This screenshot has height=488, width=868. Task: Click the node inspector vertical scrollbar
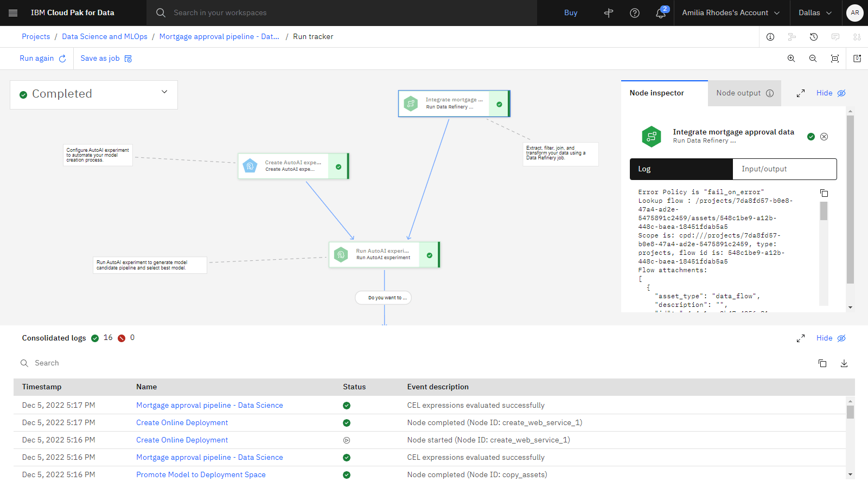click(850, 198)
